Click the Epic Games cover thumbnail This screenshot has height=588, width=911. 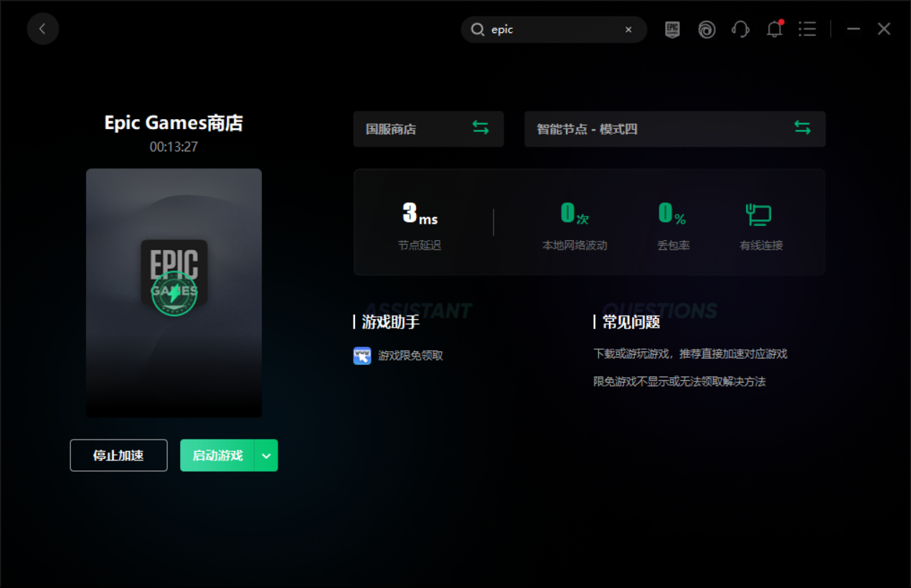coord(174,293)
